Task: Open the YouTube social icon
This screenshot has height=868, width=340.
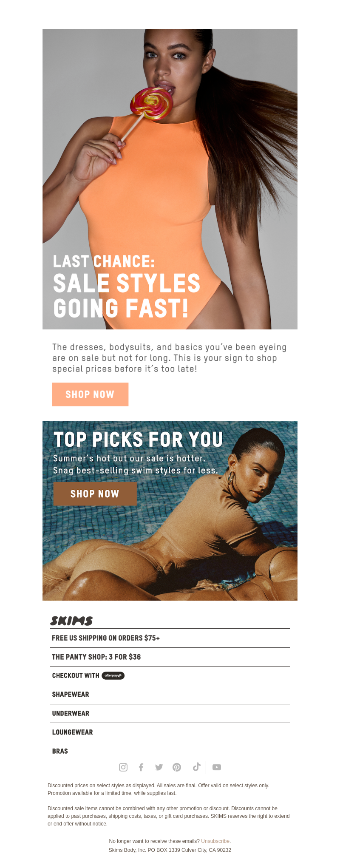Action: 217,767
